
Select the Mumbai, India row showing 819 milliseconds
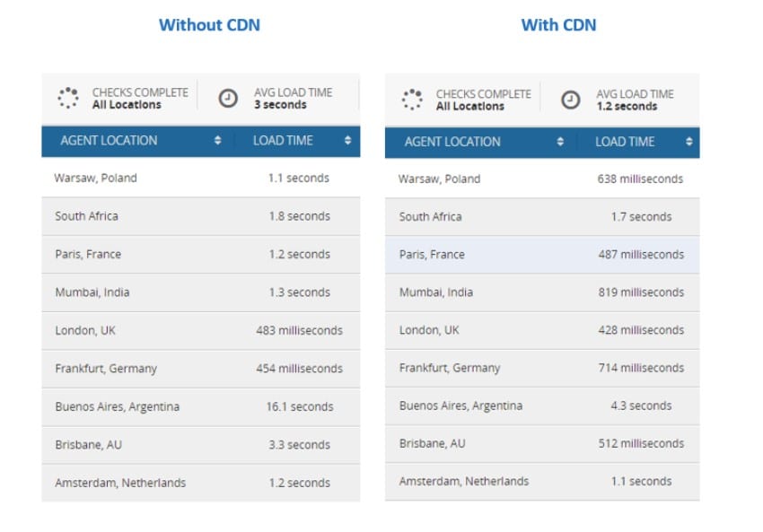click(542, 292)
